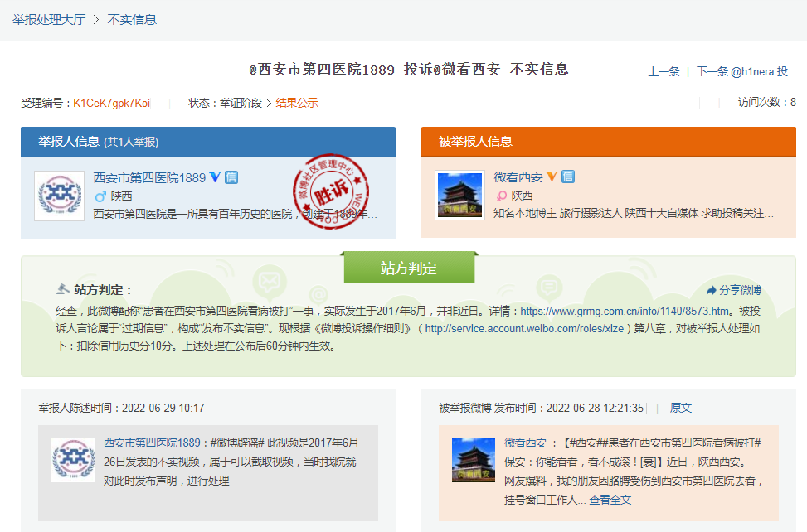Go to previous item 上一条
The width and height of the screenshot is (807, 532).
664,71
